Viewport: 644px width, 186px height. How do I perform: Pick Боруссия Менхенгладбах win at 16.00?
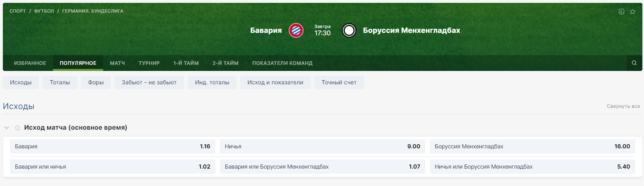[532, 146]
